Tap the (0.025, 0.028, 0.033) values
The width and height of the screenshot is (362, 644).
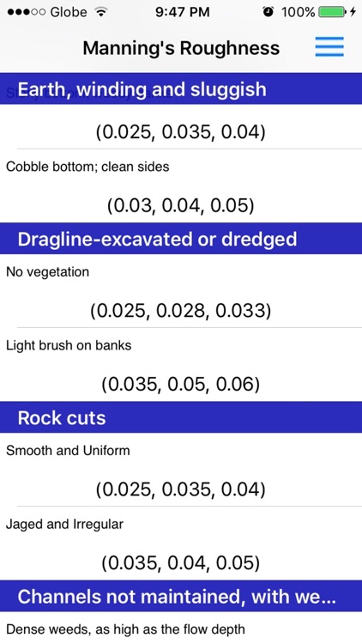click(x=181, y=311)
